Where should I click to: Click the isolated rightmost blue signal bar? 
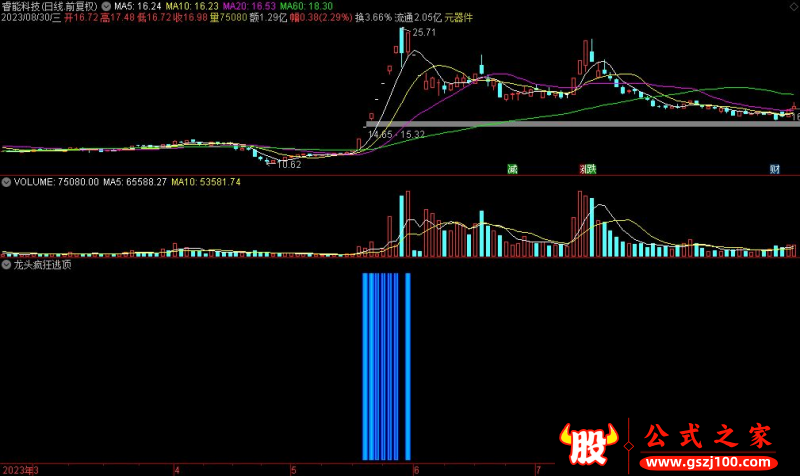coord(408,366)
